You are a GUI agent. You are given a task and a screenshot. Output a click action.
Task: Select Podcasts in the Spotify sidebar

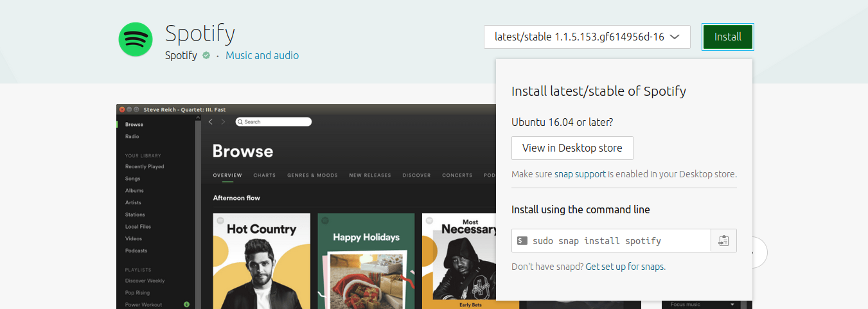coord(136,251)
